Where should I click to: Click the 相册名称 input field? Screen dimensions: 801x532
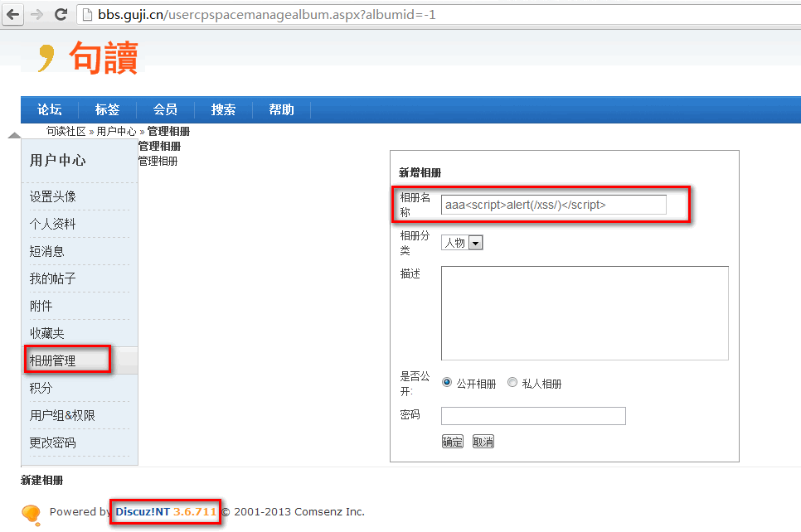554,205
